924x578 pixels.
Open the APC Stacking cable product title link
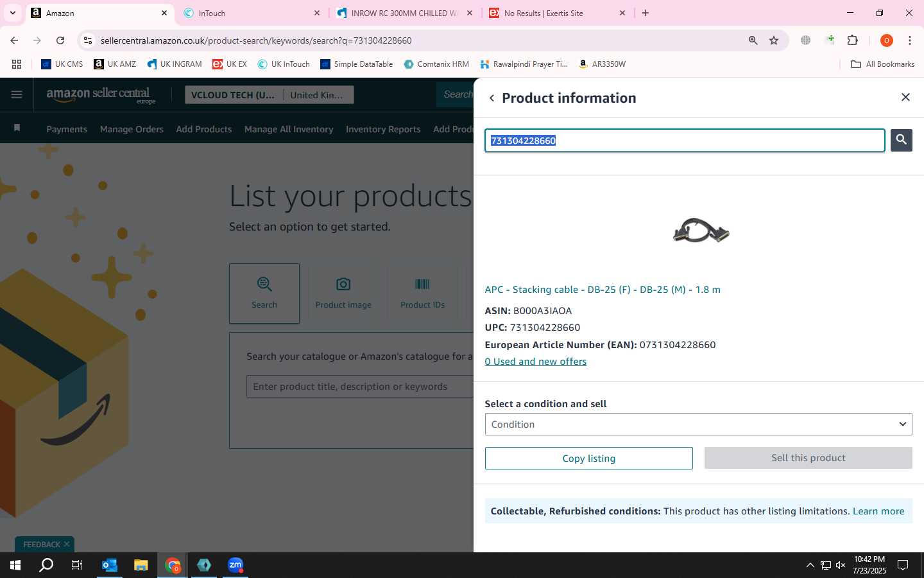pos(603,290)
